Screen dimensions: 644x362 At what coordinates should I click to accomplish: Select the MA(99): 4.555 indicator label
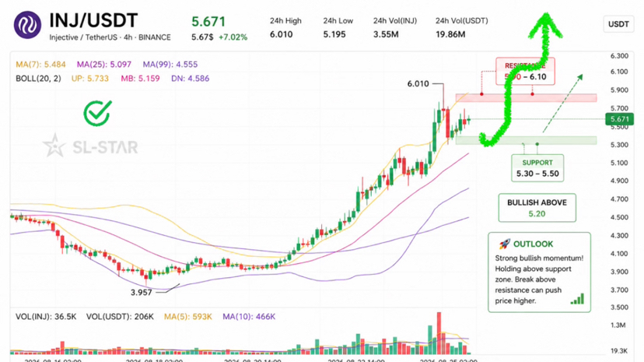click(x=170, y=65)
